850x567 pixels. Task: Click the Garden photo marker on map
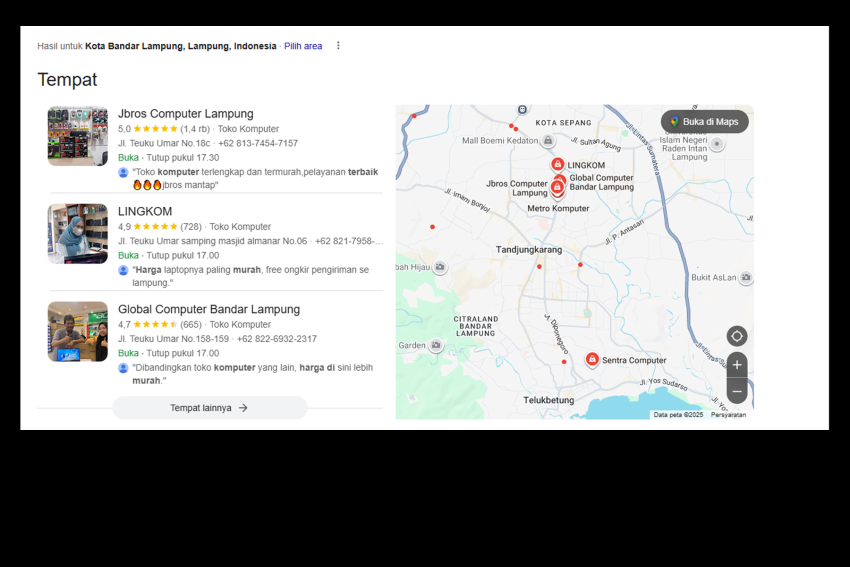click(x=435, y=345)
